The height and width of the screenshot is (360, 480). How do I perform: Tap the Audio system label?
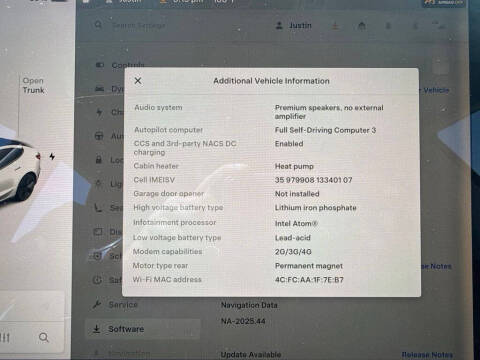(x=158, y=108)
